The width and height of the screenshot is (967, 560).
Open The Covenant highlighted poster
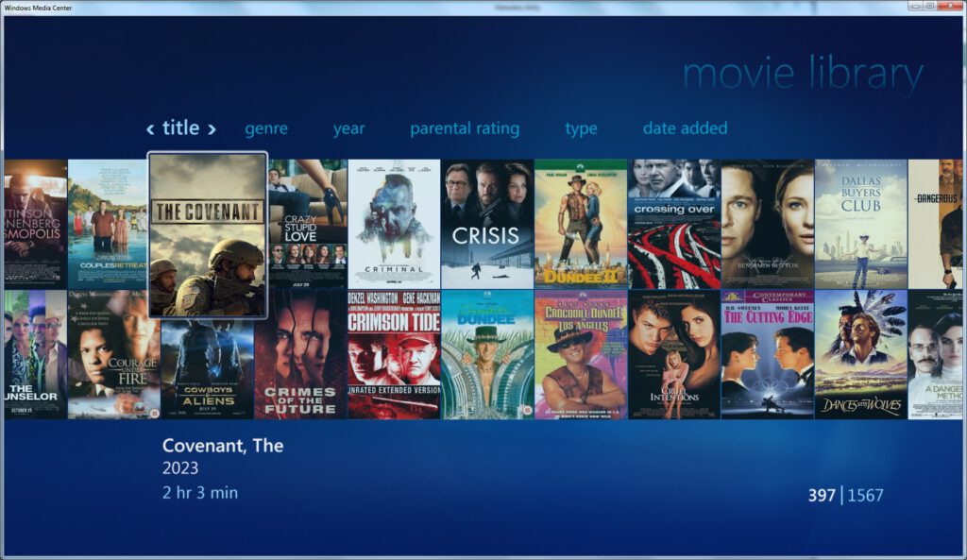(208, 235)
